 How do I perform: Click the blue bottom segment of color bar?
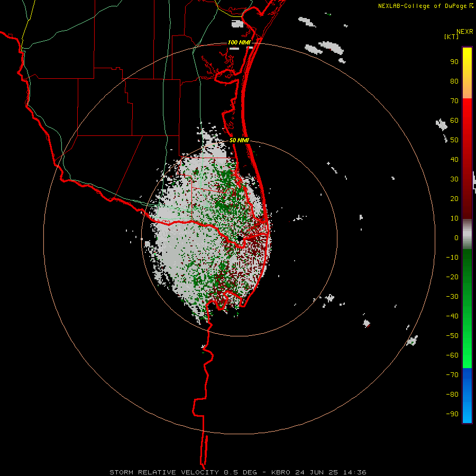tap(467, 396)
